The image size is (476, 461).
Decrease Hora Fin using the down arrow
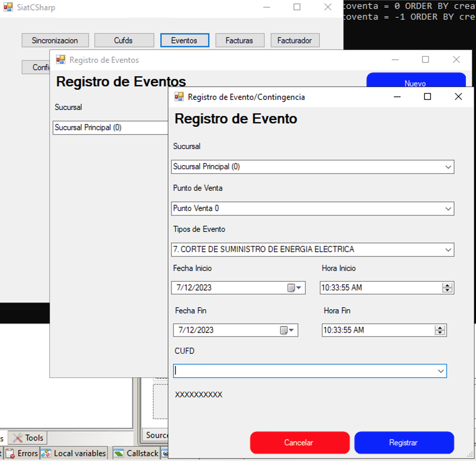click(x=440, y=333)
